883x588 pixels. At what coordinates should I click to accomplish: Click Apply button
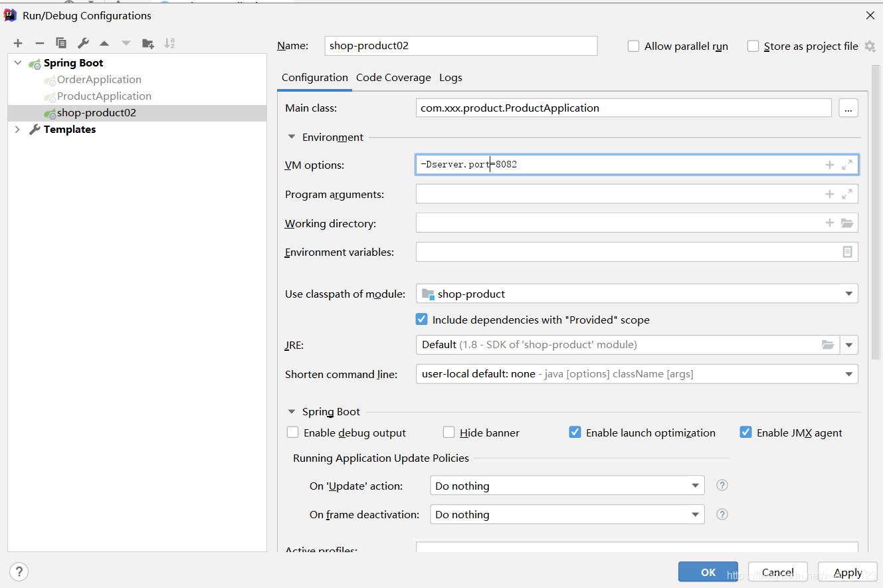(848, 572)
